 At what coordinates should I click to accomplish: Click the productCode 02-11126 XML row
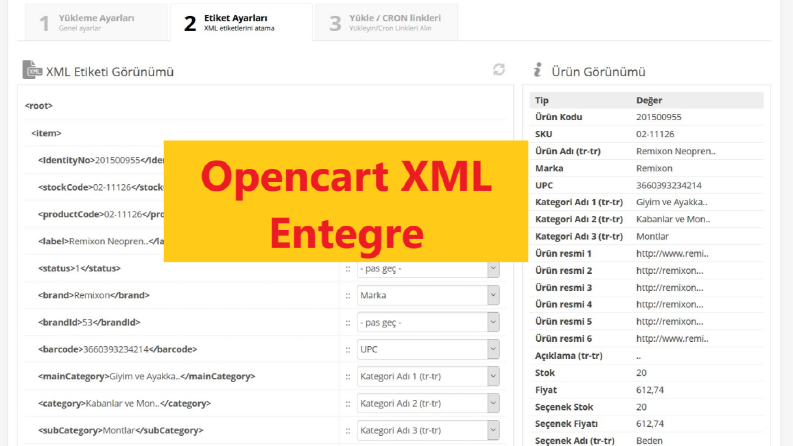pos(101,214)
